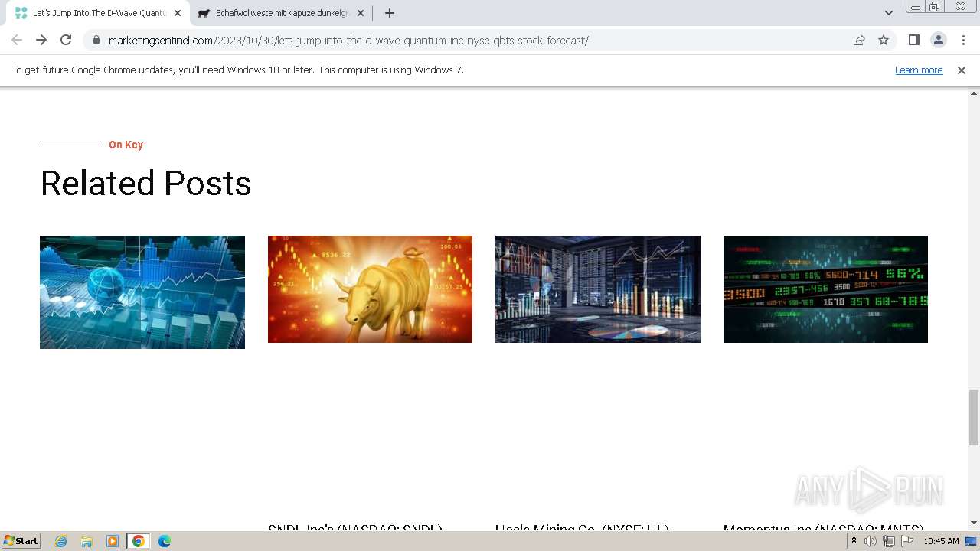Open the Windows Start menu
Screen dimensions: 980x551
pyautogui.click(x=21, y=541)
